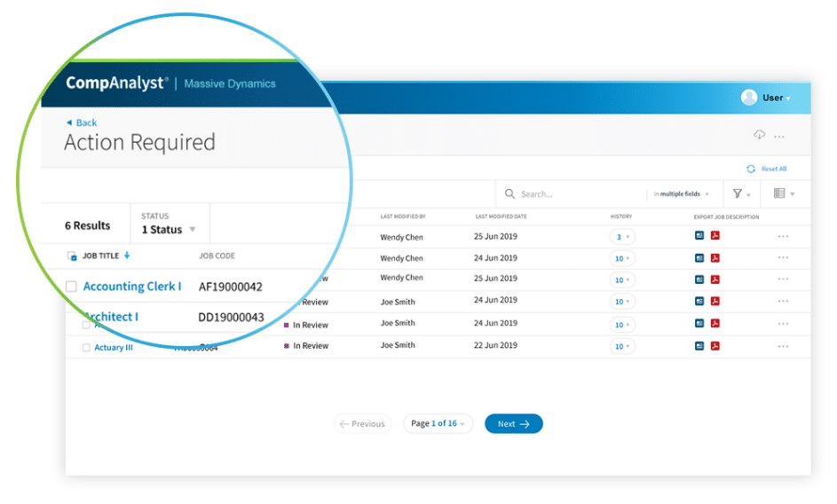The height and width of the screenshot is (504, 837).
Task: Click the 6 Results count
Action: (x=88, y=226)
